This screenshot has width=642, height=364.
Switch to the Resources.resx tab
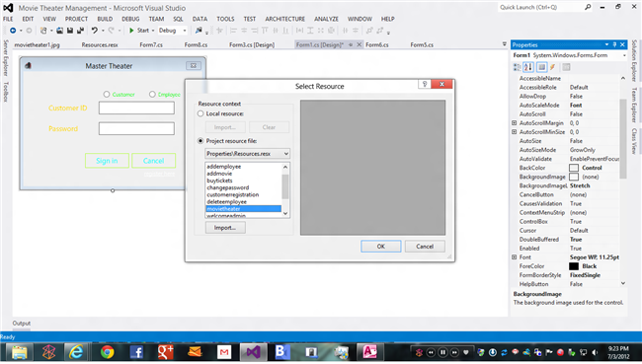click(100, 44)
